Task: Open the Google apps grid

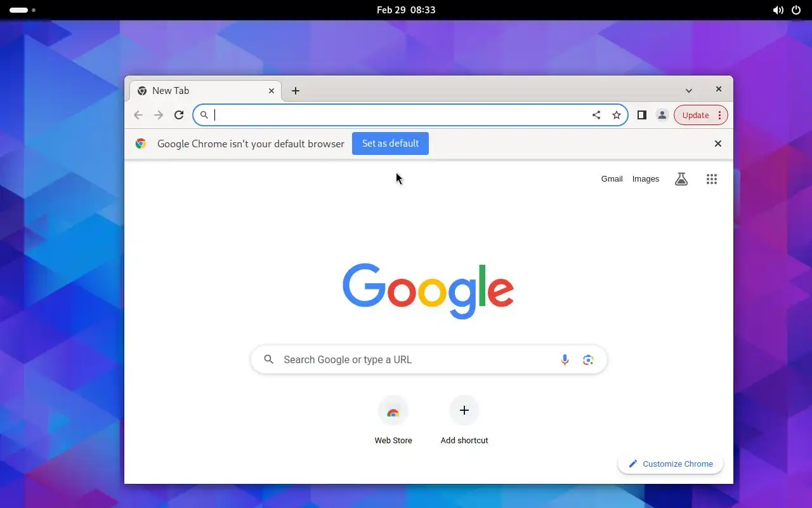Action: tap(712, 179)
